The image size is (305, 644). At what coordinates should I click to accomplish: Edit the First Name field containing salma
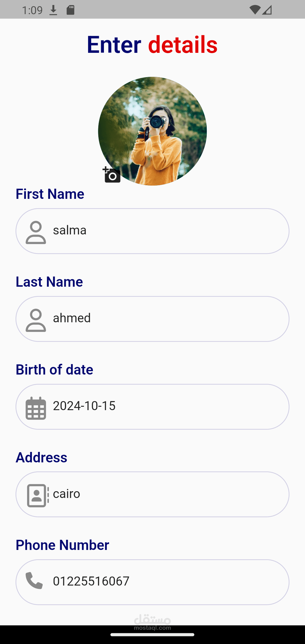(169, 231)
